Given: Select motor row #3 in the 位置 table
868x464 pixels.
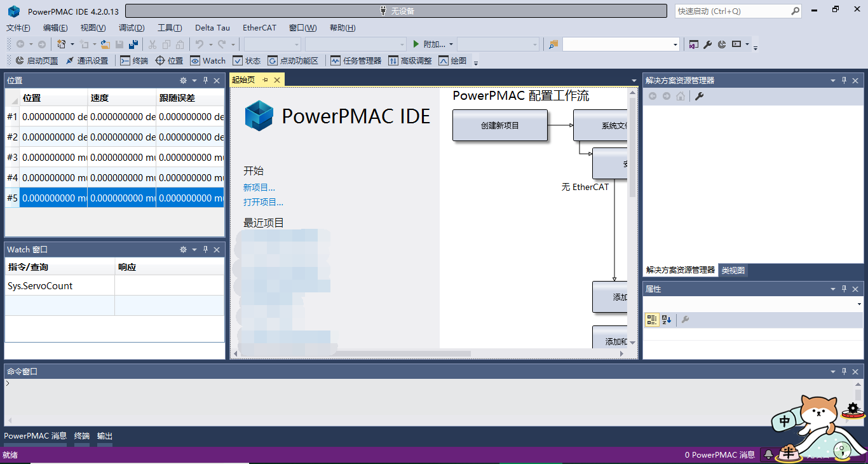Looking at the screenshot, I should tap(114, 157).
